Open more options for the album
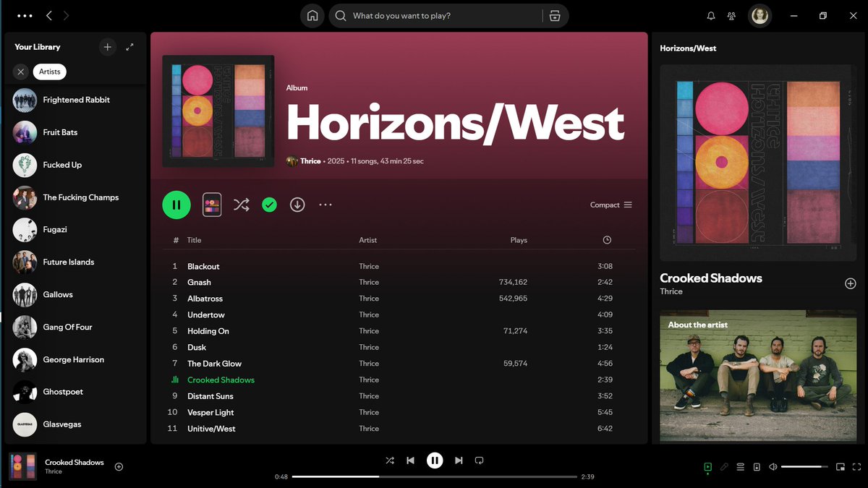The width and height of the screenshot is (868, 488). pos(325,205)
